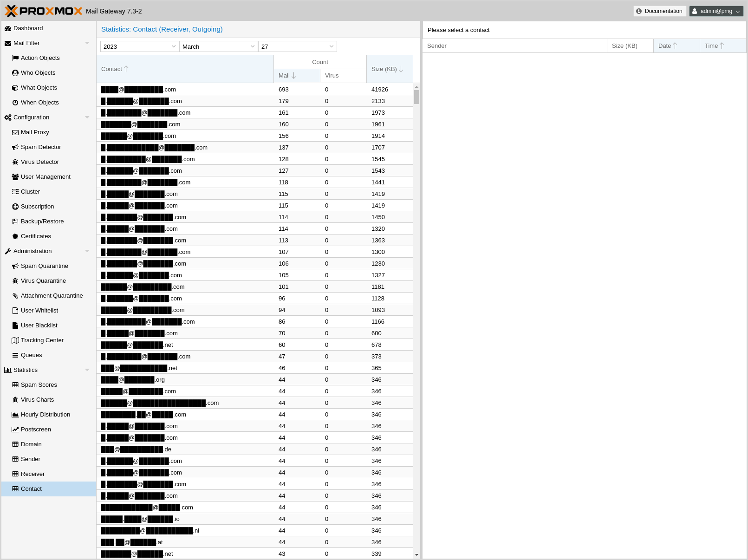Click the Certificates badge icon
This screenshot has width=748, height=560.
click(15, 236)
